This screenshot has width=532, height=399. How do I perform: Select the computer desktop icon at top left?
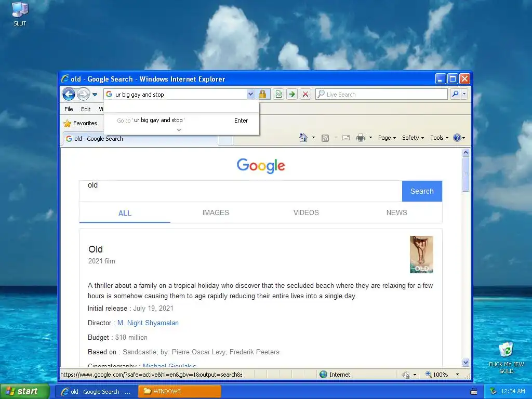coord(20,14)
